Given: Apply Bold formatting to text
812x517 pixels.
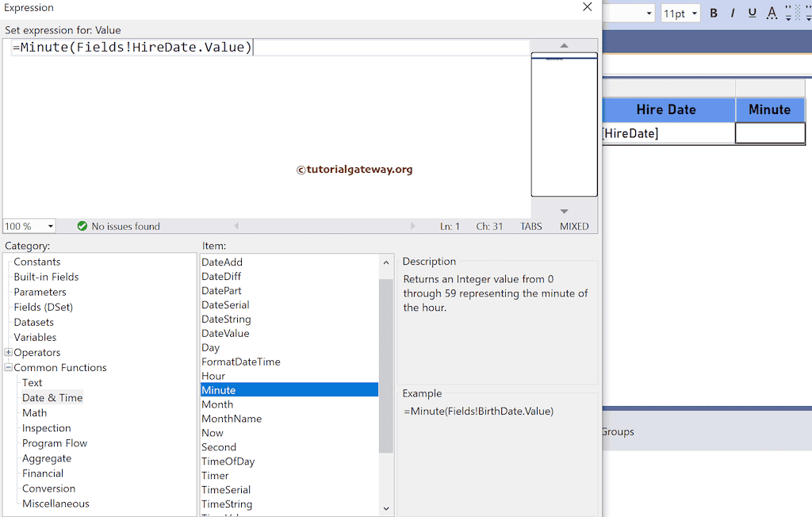Looking at the screenshot, I should tap(713, 13).
